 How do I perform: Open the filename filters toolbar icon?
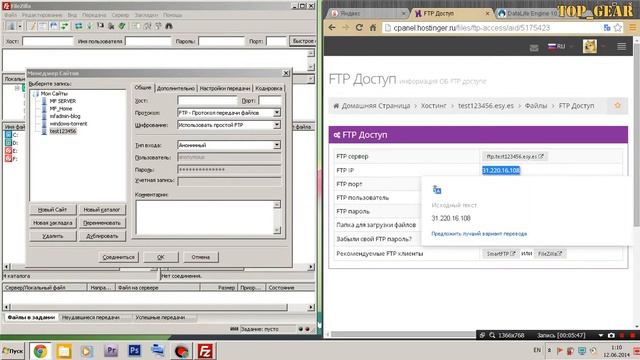point(136,26)
